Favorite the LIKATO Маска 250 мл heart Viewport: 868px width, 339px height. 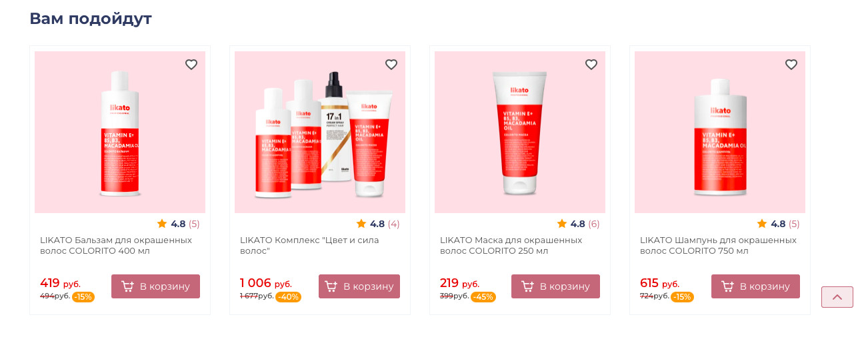click(x=591, y=65)
